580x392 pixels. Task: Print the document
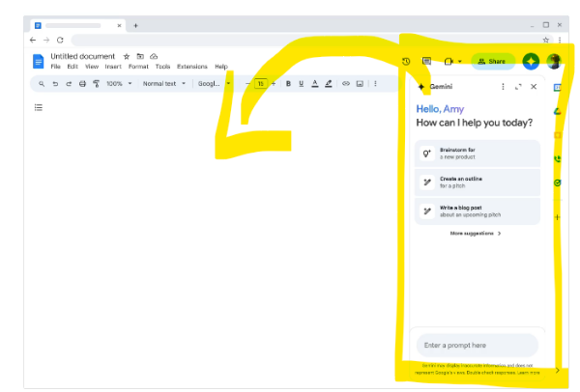pyautogui.click(x=82, y=84)
